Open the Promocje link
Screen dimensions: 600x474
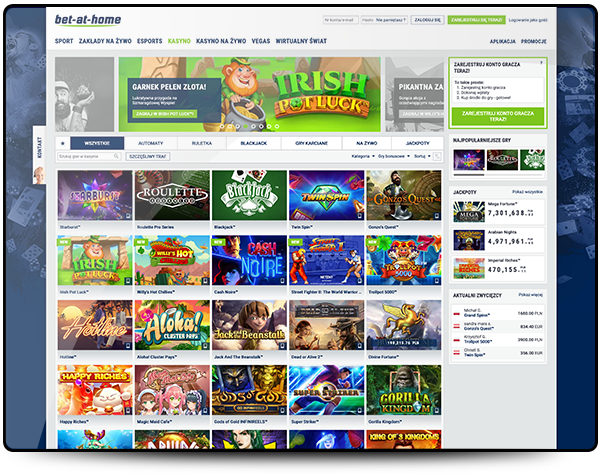click(533, 41)
